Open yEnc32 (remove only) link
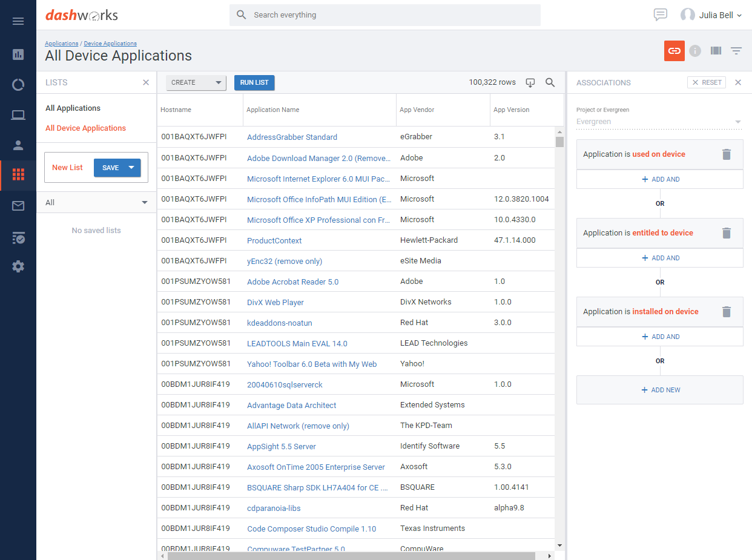 (285, 262)
